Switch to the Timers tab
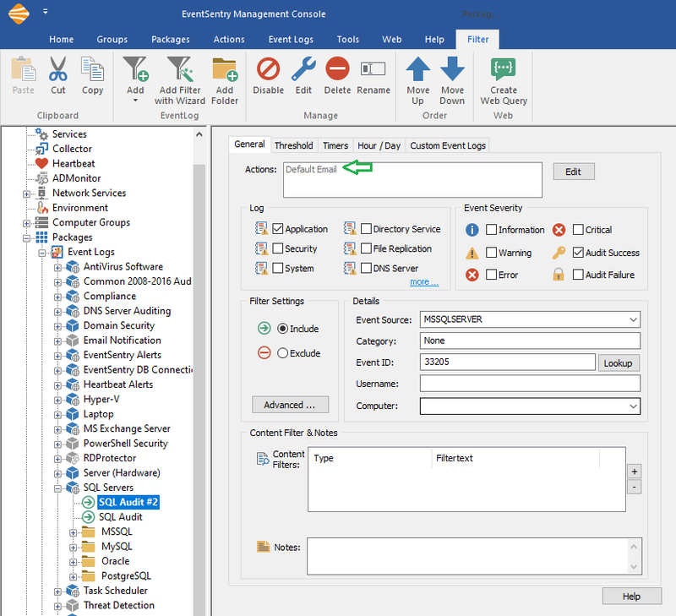Image resolution: width=676 pixels, height=616 pixels. pos(335,145)
